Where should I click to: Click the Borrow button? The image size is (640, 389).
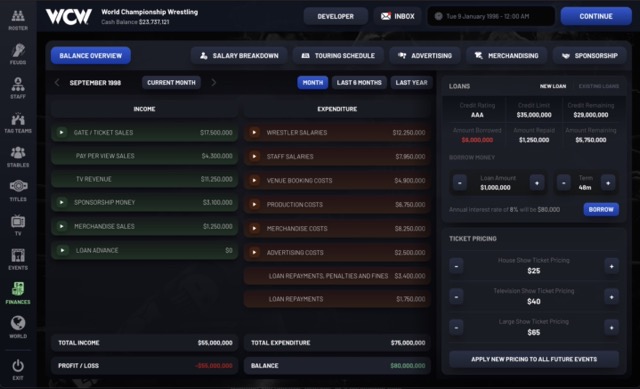coord(601,209)
